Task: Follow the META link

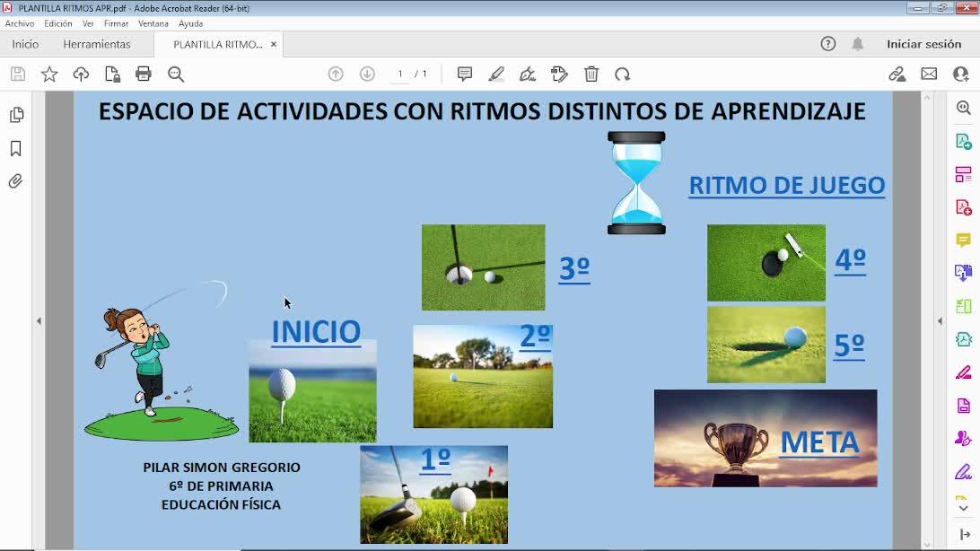Action: tap(820, 443)
